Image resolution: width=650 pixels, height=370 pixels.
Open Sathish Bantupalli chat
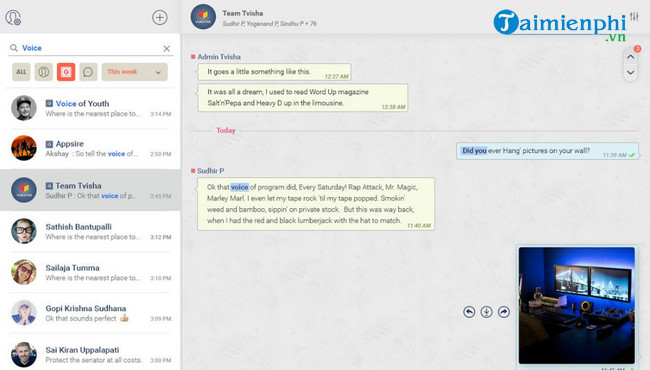click(90, 231)
